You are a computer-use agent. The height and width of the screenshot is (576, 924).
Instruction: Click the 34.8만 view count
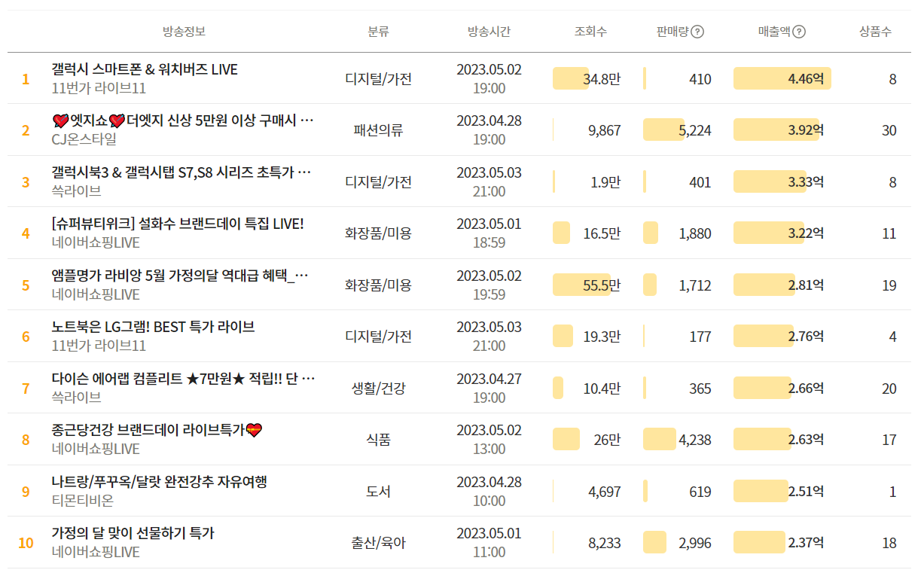pos(602,79)
